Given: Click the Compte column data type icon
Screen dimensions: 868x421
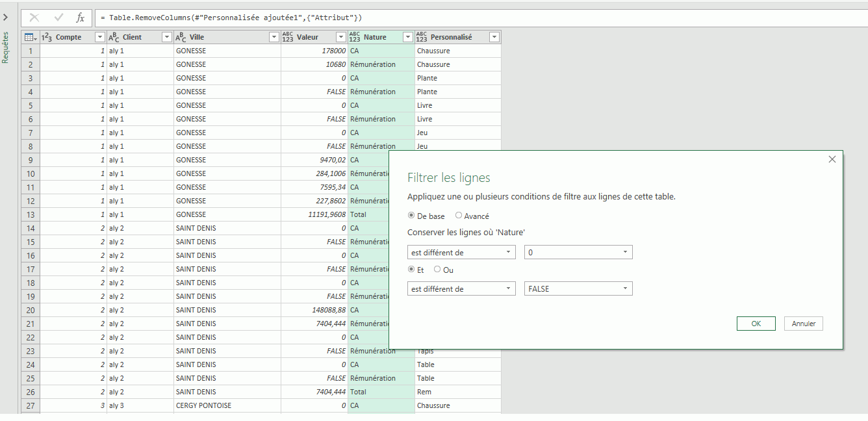Looking at the screenshot, I should (47, 38).
